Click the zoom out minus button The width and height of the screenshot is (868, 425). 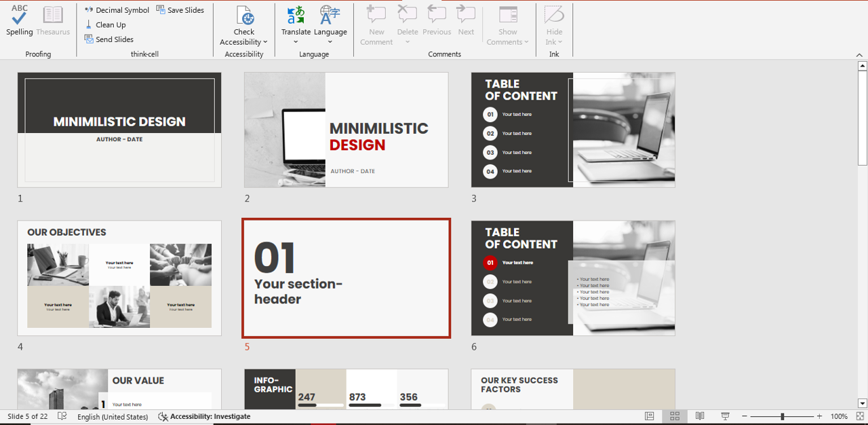click(745, 416)
